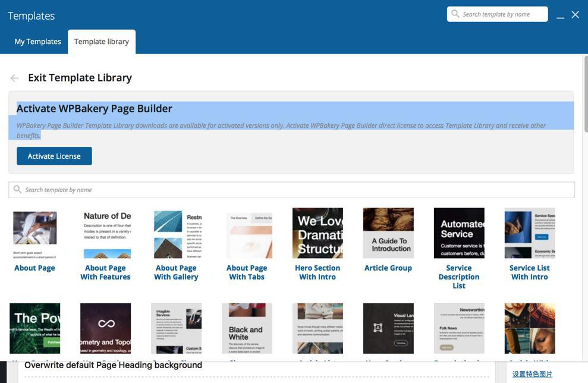Image resolution: width=588 pixels, height=383 pixels.
Task: Click About Page With Gallery title
Action: click(x=176, y=272)
